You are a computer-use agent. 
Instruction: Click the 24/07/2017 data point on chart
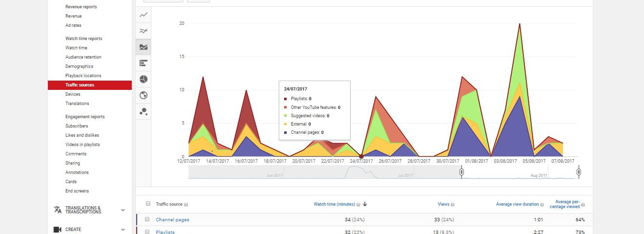point(361,157)
